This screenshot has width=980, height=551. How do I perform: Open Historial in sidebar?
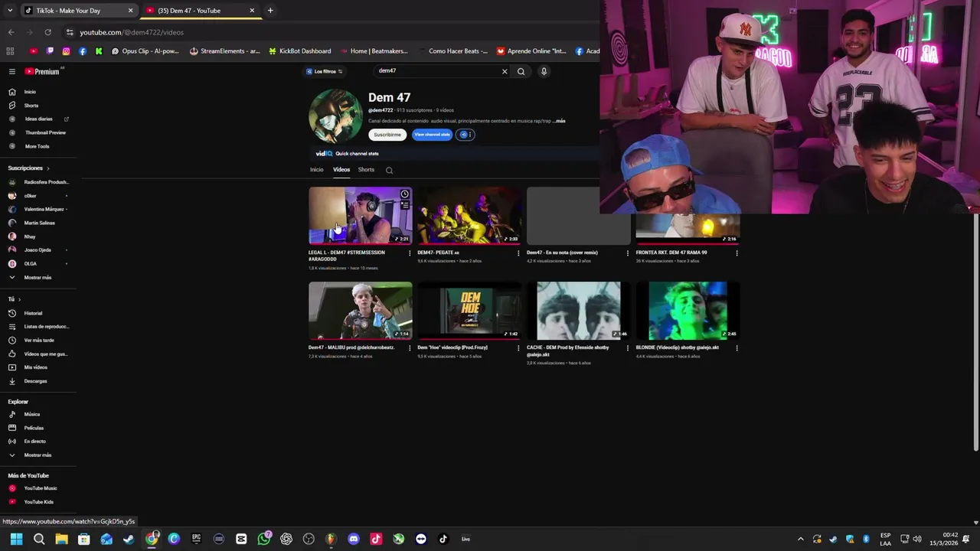point(33,313)
